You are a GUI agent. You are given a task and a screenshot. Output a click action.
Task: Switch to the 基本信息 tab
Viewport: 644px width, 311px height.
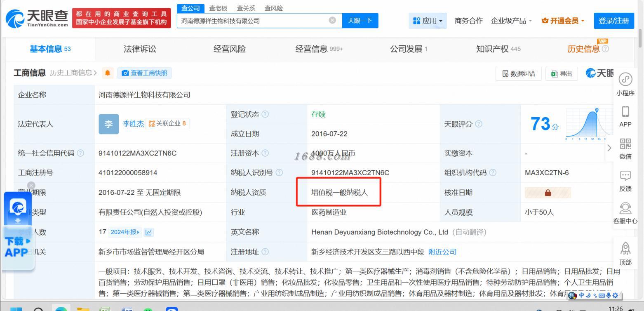pyautogui.click(x=50, y=49)
